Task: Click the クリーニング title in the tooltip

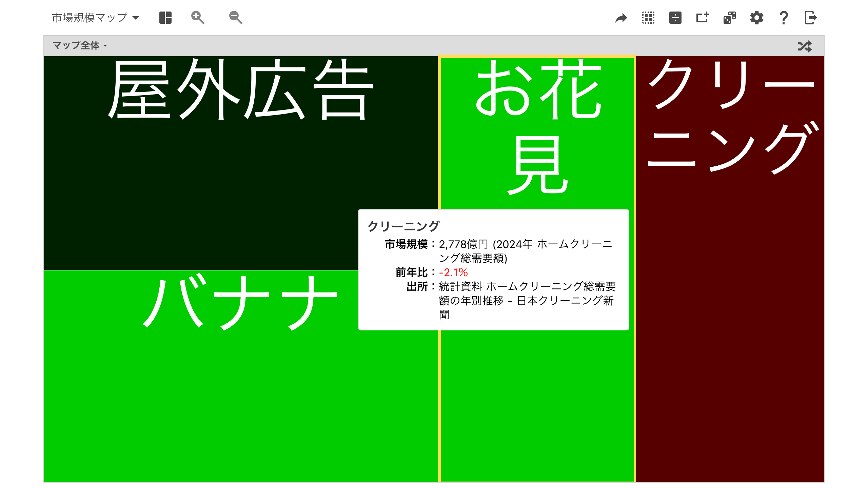Action: 403,226
